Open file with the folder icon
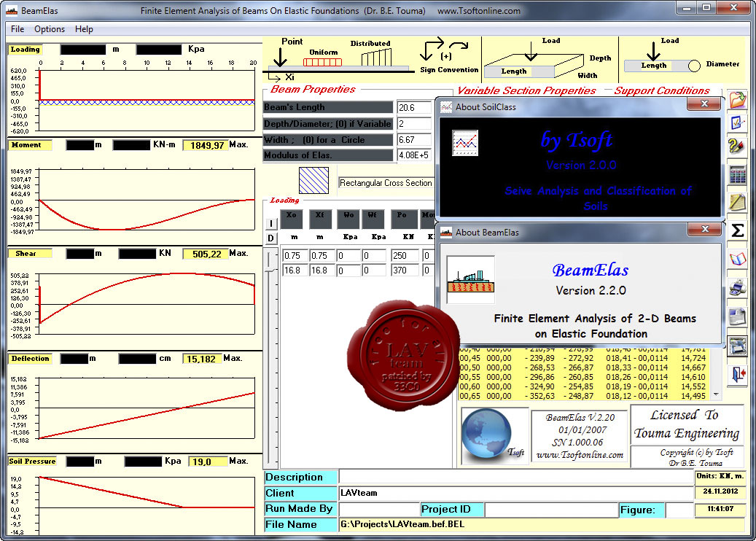756x541 pixels. click(x=737, y=99)
